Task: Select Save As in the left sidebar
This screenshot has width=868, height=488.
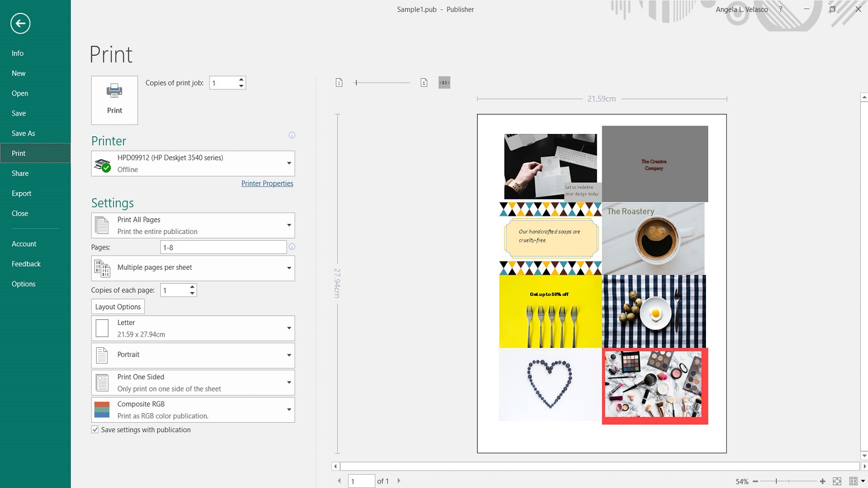Action: click(x=23, y=133)
